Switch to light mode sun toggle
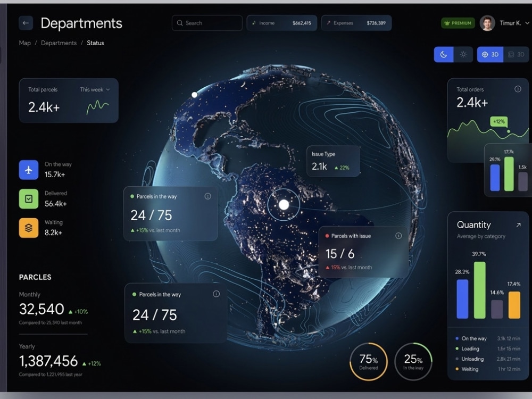Image resolution: width=532 pixels, height=399 pixels. pos(463,54)
